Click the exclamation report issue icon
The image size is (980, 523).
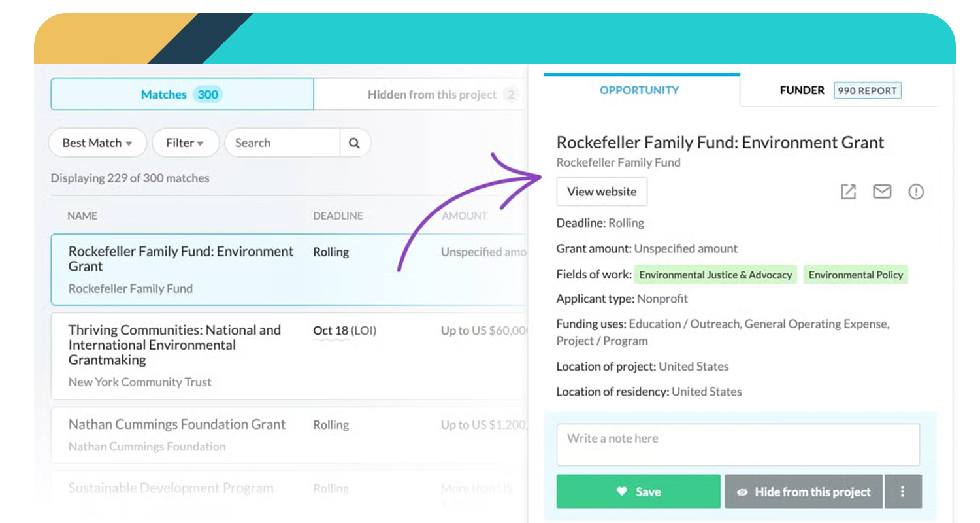(x=916, y=192)
